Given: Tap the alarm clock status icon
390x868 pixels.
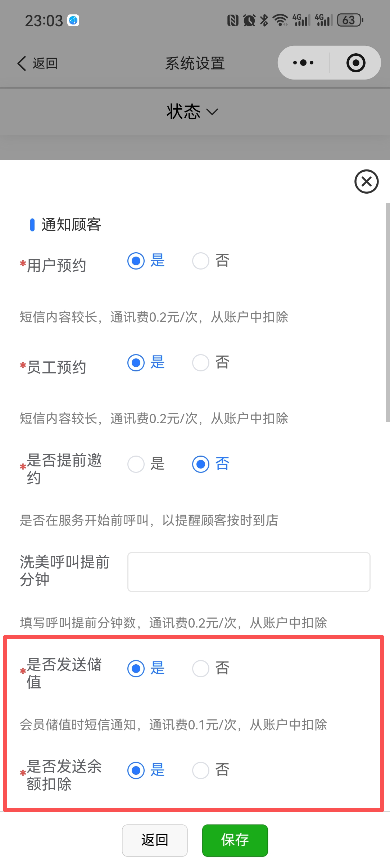Looking at the screenshot, I should click(x=249, y=20).
